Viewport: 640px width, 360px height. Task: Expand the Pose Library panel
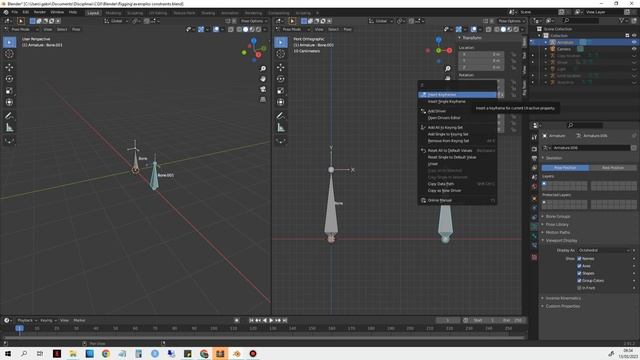(557, 224)
